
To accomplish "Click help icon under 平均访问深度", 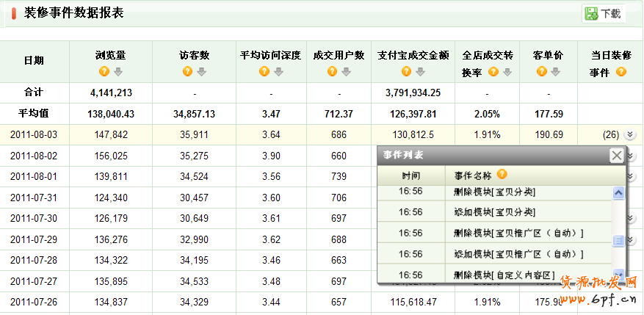I will click(264, 71).
